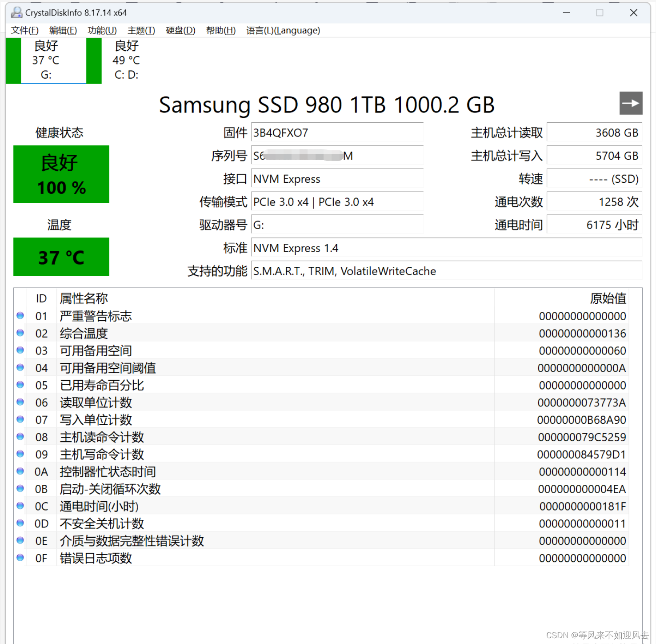Click the 5704 GB host writes value

click(594, 156)
